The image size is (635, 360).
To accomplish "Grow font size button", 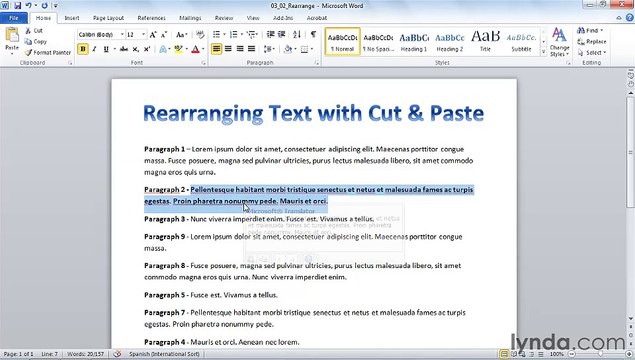I will pos(153,35).
